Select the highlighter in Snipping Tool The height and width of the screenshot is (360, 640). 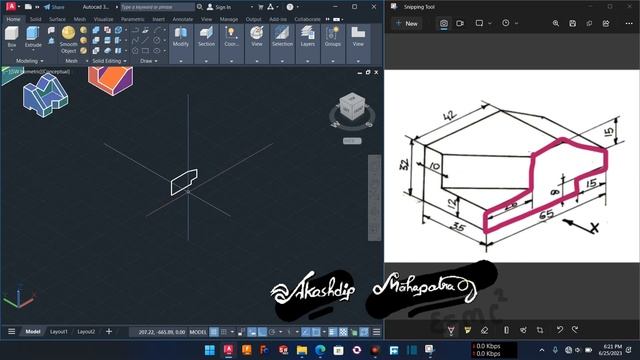coord(468,330)
